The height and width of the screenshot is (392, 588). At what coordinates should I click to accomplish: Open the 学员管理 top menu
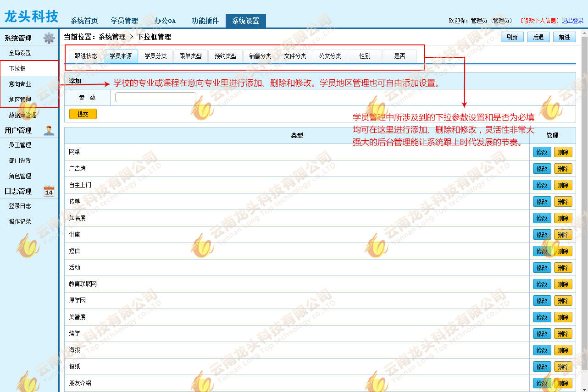(124, 21)
